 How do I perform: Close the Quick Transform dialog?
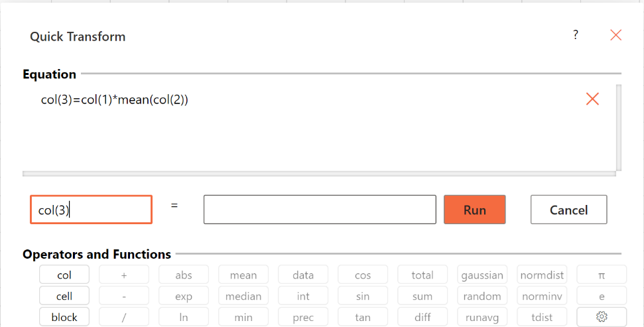click(x=615, y=35)
